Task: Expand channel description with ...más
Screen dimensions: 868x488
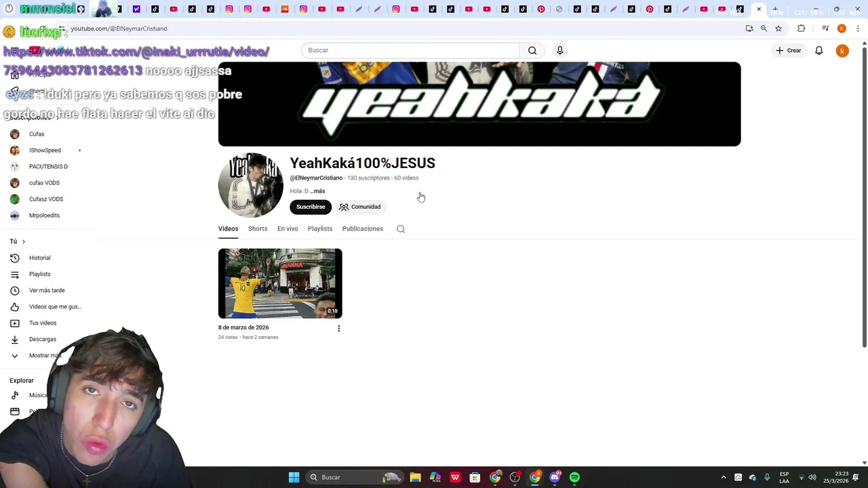Action: tap(317, 191)
